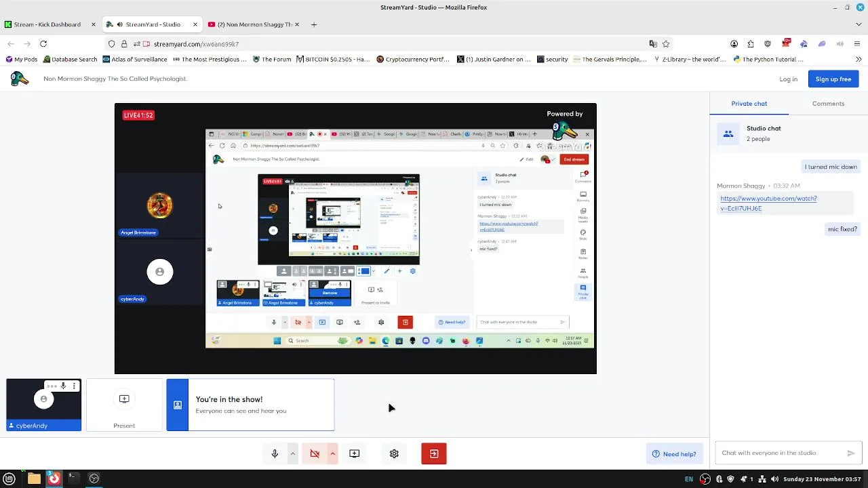Send the chat message with arrow icon
Viewport: 868px width, 488px height.
pyautogui.click(x=851, y=453)
